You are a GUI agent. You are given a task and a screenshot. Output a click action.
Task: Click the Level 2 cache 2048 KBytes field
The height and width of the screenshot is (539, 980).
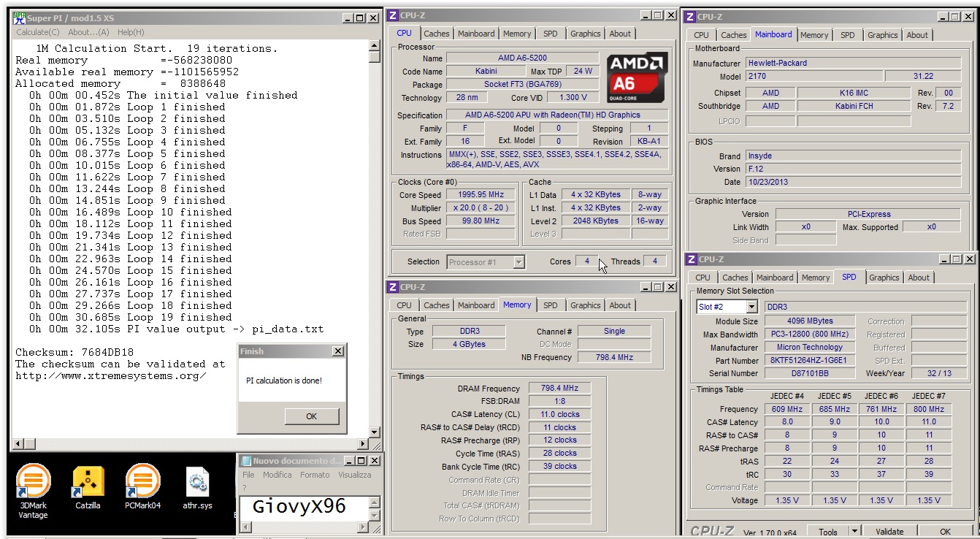(x=596, y=221)
